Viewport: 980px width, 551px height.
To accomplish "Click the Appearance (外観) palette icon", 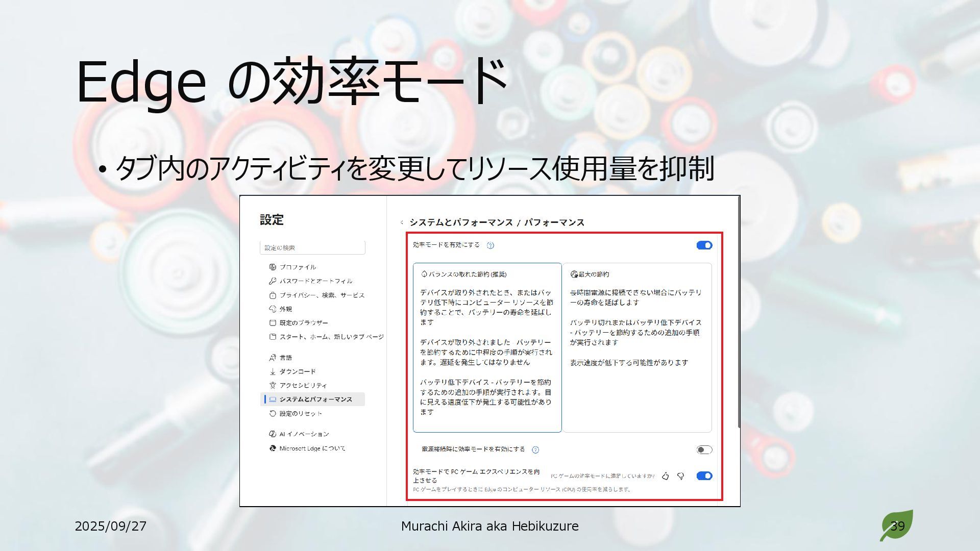I will pos(273,309).
